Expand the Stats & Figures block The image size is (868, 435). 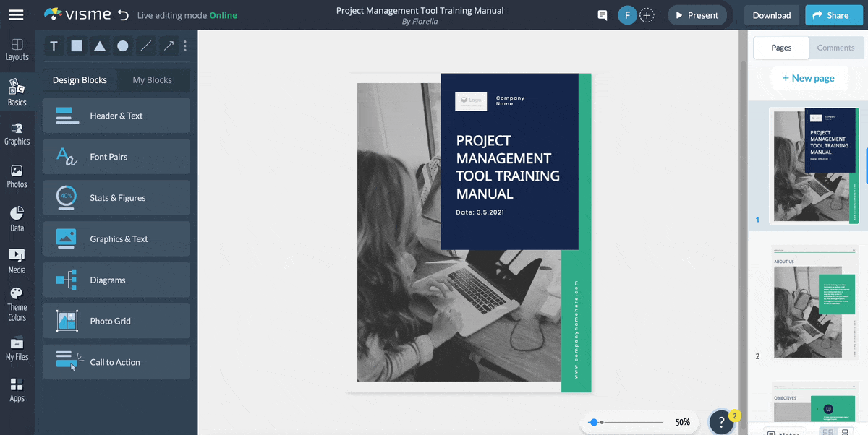tap(116, 198)
